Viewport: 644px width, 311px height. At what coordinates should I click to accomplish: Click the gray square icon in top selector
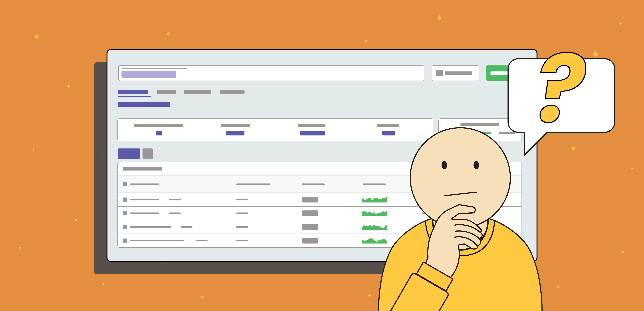pos(439,73)
